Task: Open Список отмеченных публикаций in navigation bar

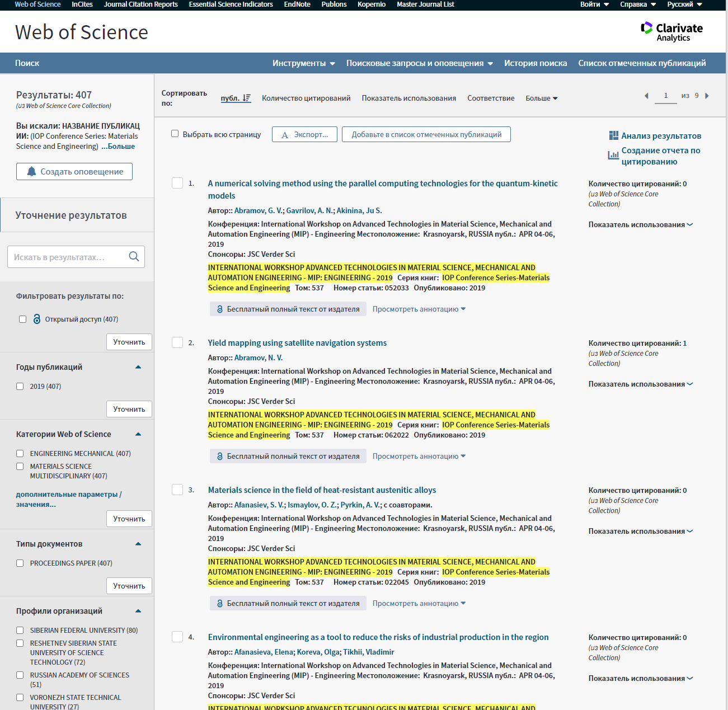Action: [x=642, y=63]
